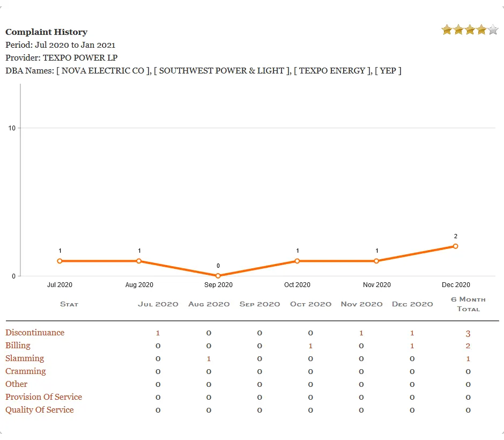Click the grayed-out fifth rating star
This screenshot has width=504, height=440.
[492, 30]
